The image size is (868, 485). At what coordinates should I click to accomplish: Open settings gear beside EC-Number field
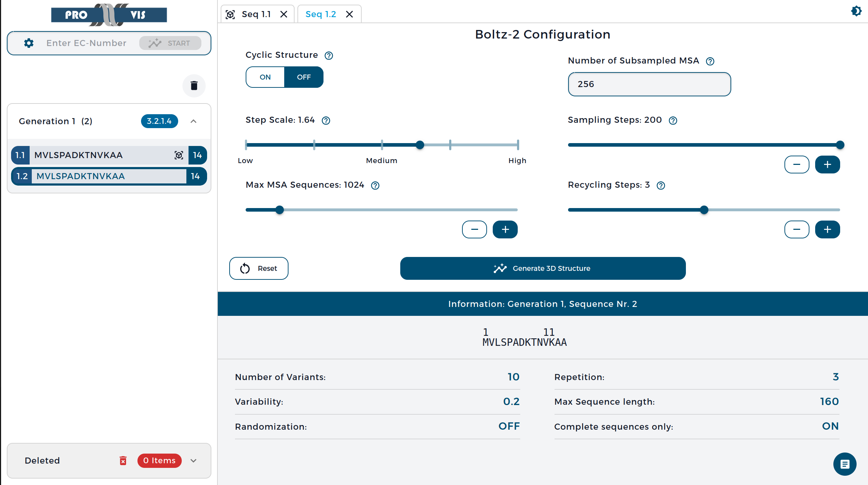tap(29, 43)
